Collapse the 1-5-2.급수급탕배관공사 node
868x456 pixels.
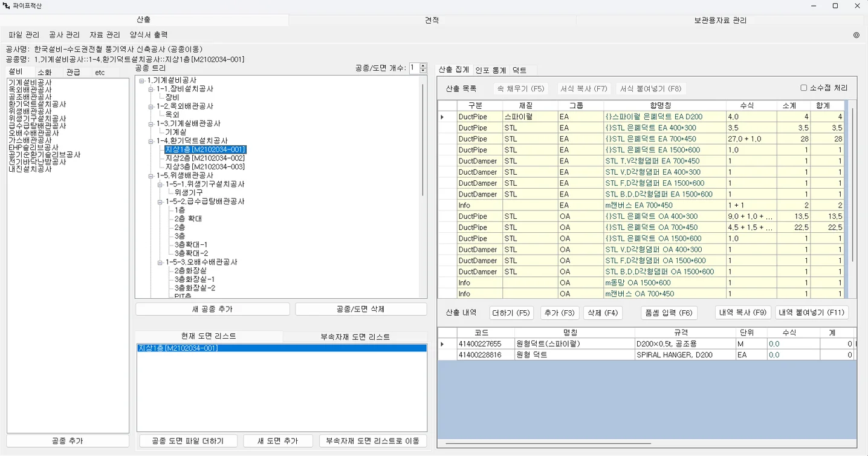coord(160,201)
